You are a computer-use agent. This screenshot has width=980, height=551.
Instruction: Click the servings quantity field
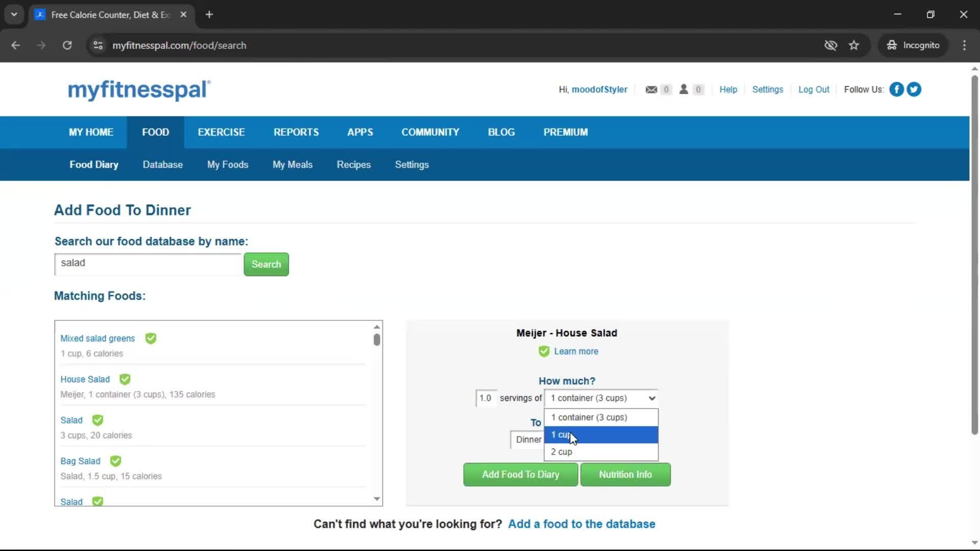click(485, 398)
